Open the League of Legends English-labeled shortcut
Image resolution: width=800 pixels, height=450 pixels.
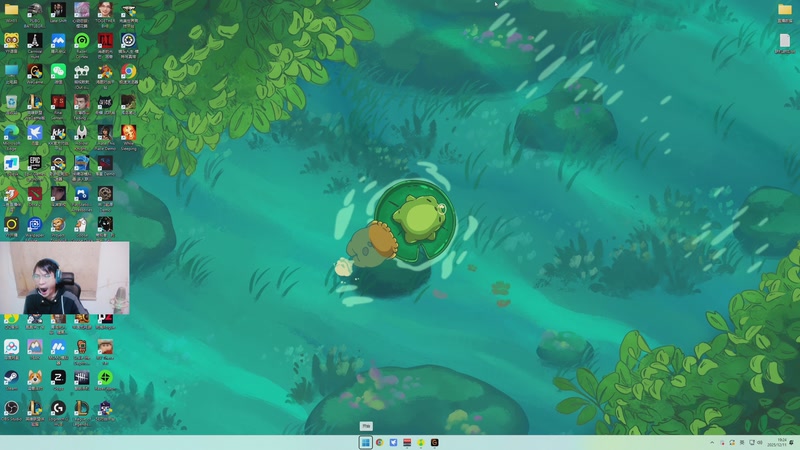click(82, 408)
